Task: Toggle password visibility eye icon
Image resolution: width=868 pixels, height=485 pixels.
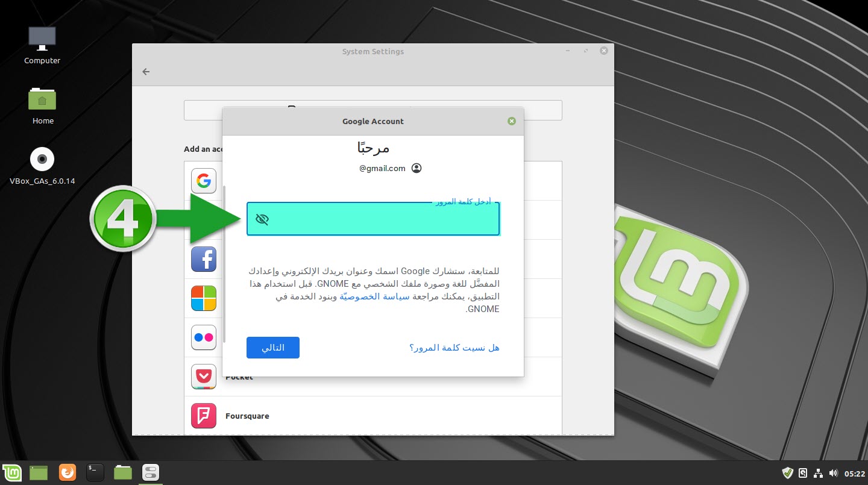Action: coord(262,219)
